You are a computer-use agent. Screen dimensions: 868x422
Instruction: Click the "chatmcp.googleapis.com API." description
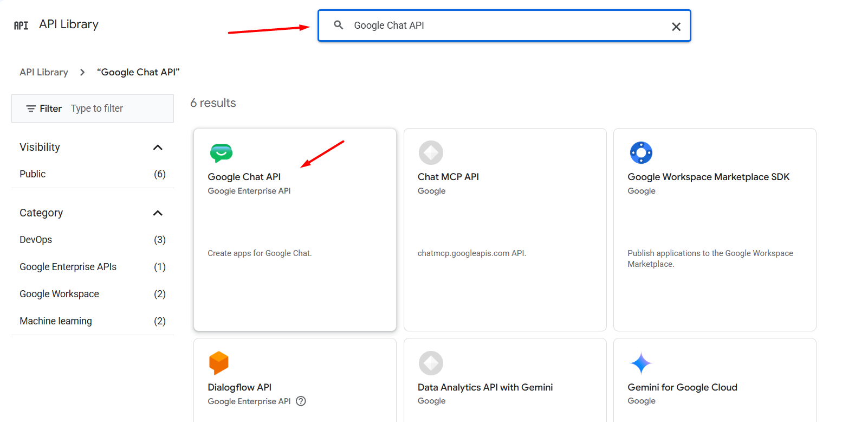(x=471, y=253)
